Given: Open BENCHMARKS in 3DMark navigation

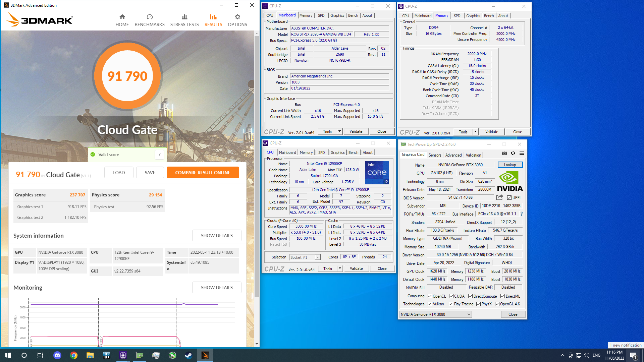Looking at the screenshot, I should pyautogui.click(x=150, y=20).
